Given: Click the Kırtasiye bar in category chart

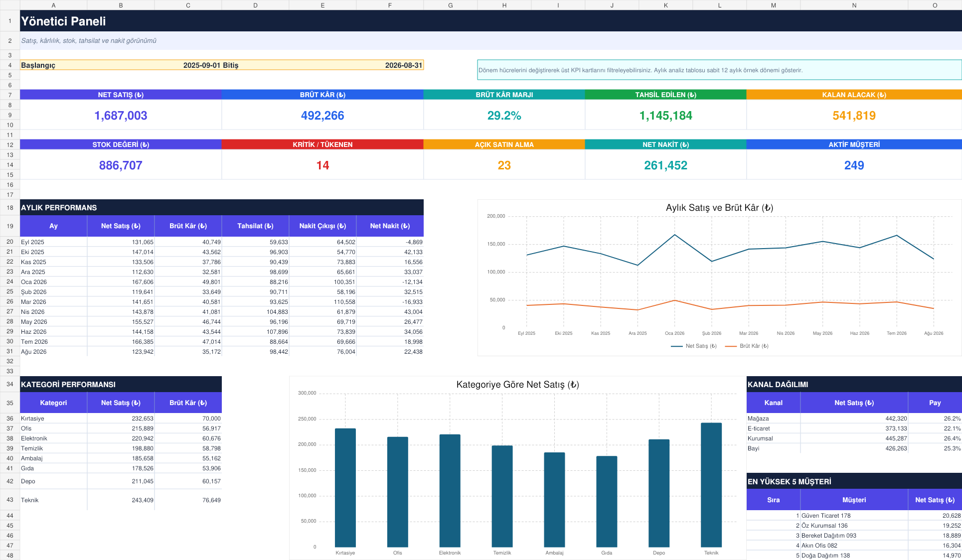Looking at the screenshot, I should click(345, 488).
